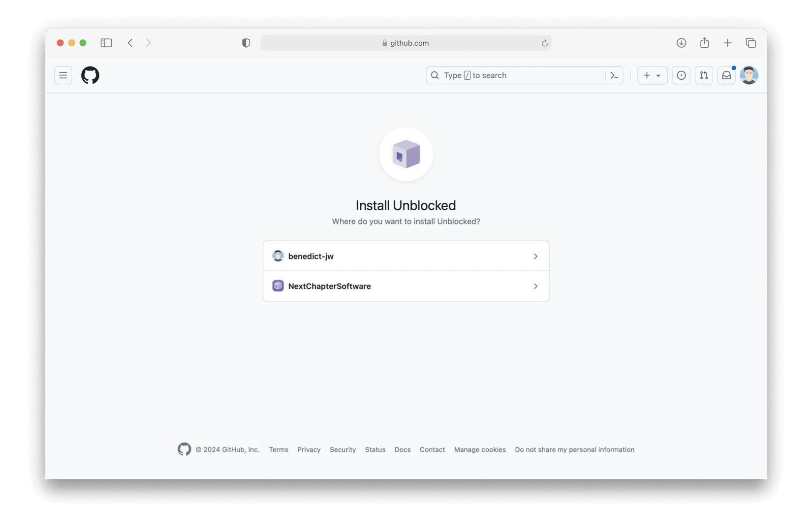Open the Docs footer link
The height and width of the screenshot is (513, 812).
(403, 449)
